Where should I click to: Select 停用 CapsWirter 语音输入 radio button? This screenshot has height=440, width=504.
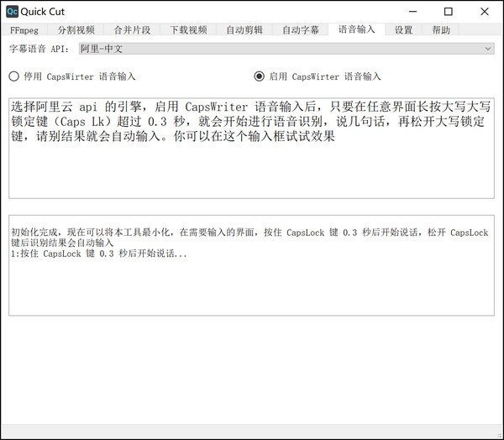coord(14,76)
